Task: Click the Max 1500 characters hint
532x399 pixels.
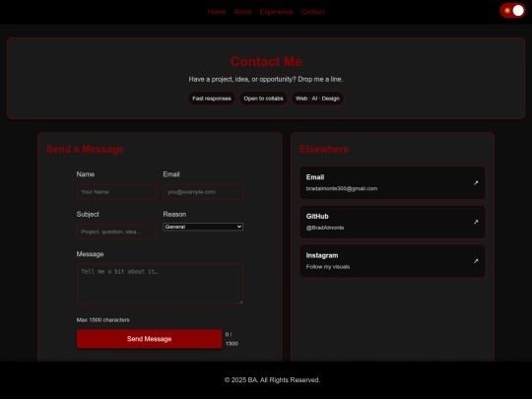Action: (102, 320)
